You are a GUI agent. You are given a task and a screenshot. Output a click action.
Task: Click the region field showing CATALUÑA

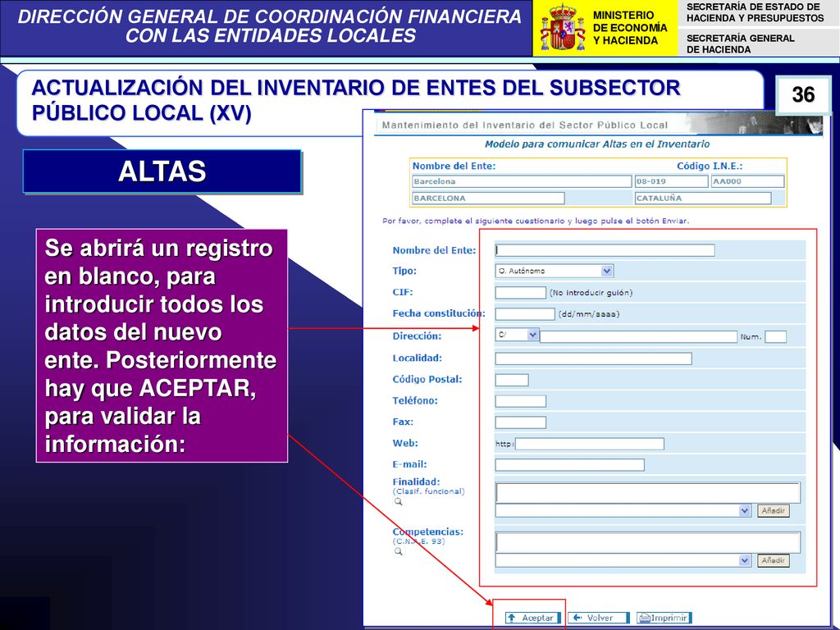(x=702, y=199)
